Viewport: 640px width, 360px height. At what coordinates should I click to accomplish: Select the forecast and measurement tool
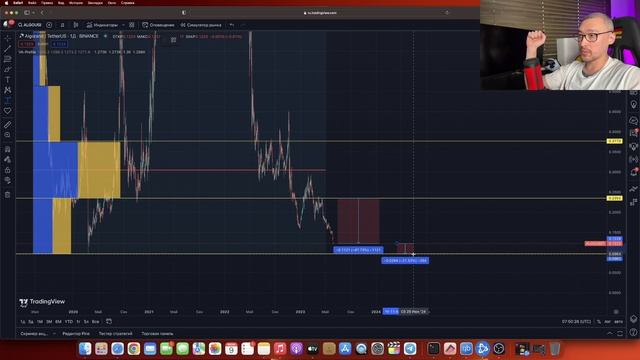coord(7,100)
